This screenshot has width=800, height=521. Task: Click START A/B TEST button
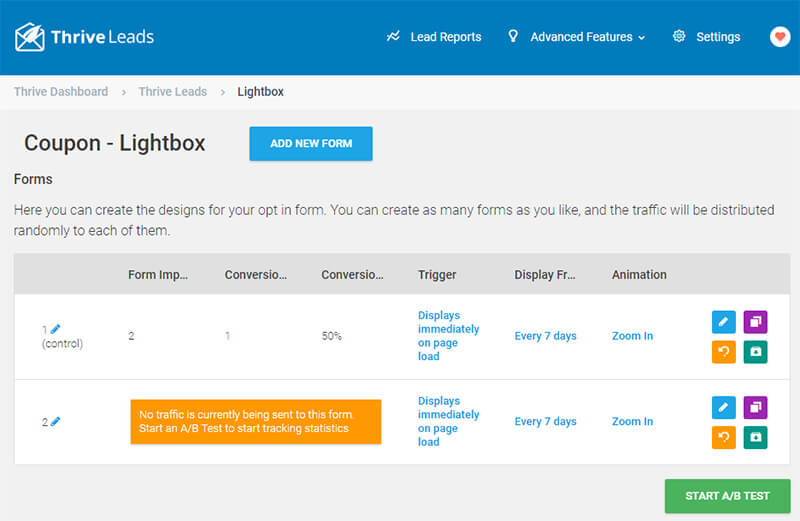[727, 495]
